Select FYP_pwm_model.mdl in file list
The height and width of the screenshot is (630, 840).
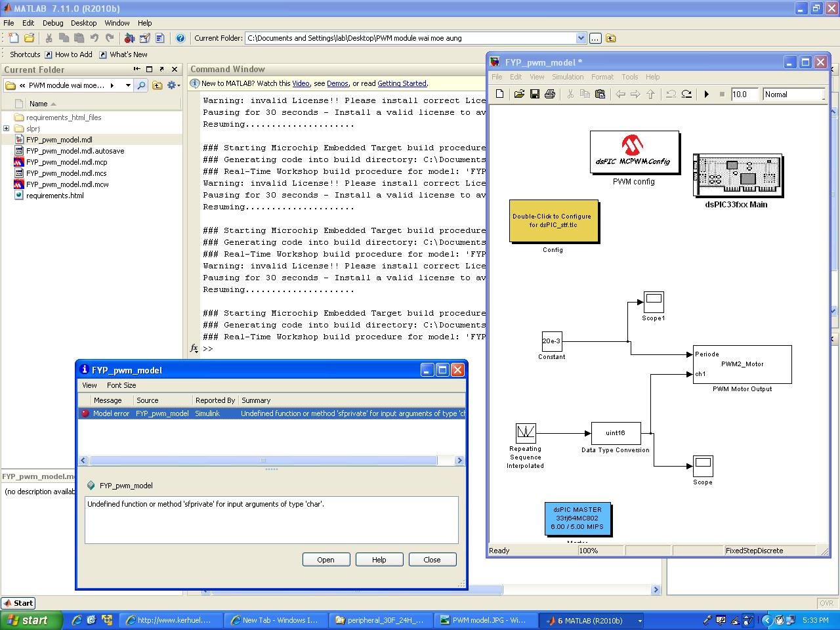tap(59, 140)
